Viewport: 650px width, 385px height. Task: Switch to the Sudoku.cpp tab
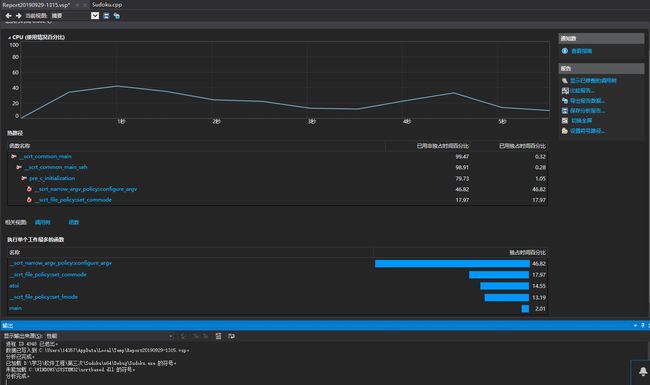point(107,5)
